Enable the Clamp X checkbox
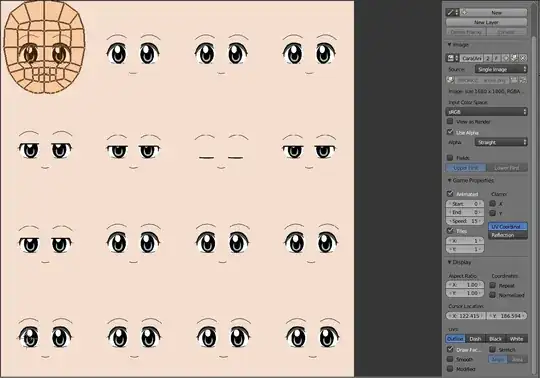 [x=492, y=203]
